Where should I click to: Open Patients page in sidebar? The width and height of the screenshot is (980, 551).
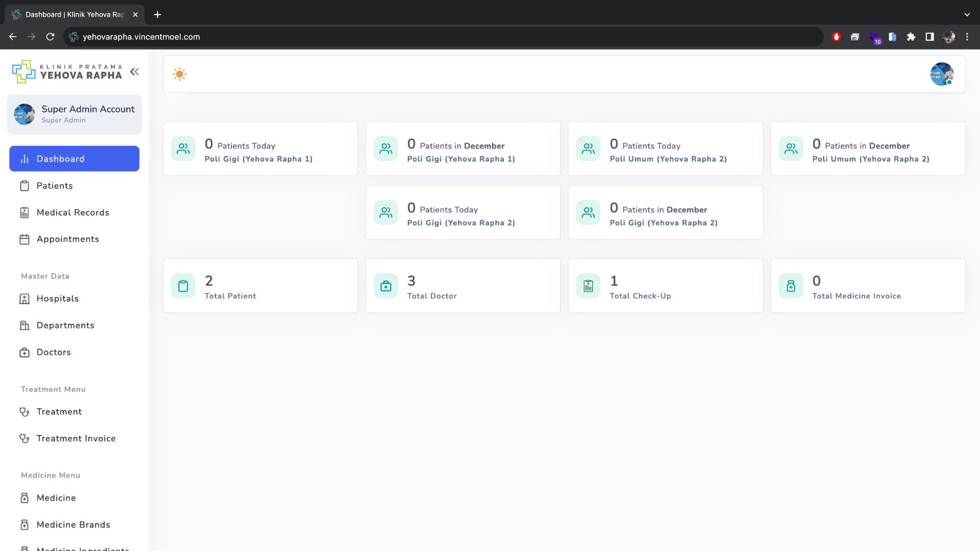click(55, 186)
